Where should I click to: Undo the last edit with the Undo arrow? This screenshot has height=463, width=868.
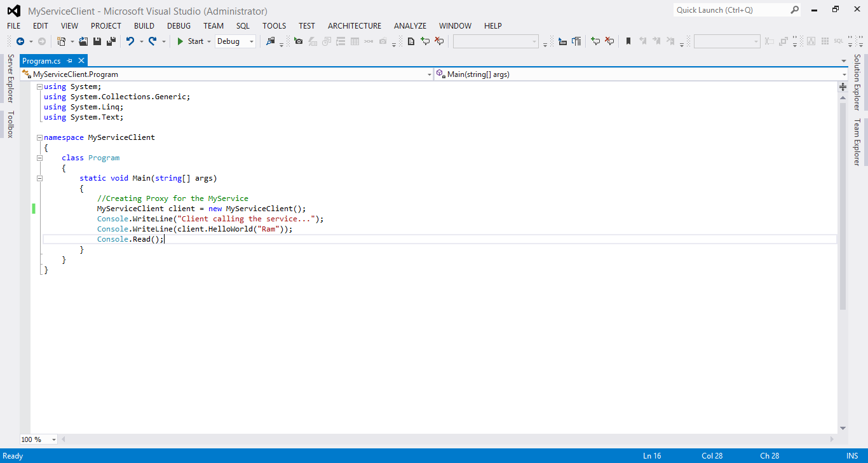click(x=130, y=41)
